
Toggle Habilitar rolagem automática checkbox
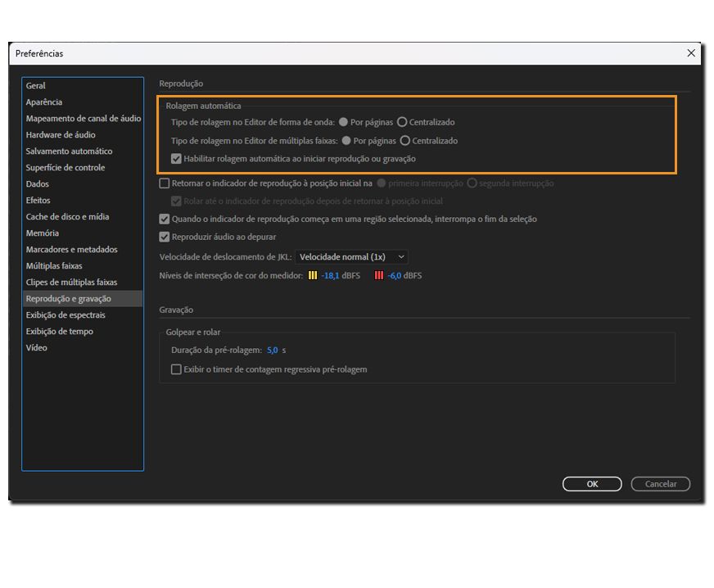click(x=176, y=159)
